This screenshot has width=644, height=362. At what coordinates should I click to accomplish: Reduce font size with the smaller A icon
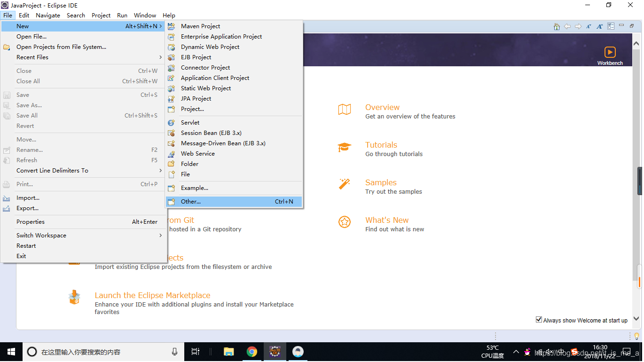[x=589, y=26]
